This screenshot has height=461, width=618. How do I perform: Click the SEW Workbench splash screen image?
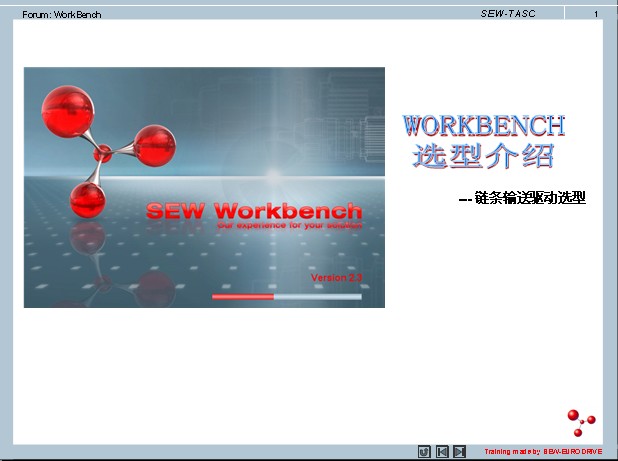point(204,188)
